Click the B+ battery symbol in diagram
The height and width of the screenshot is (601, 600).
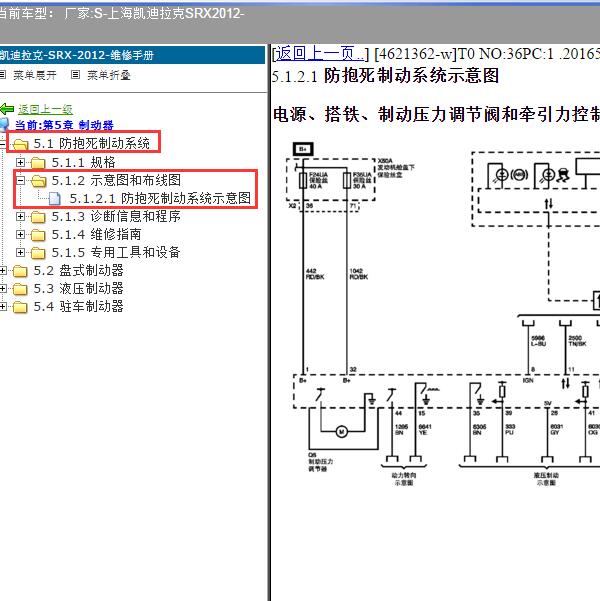(303, 149)
